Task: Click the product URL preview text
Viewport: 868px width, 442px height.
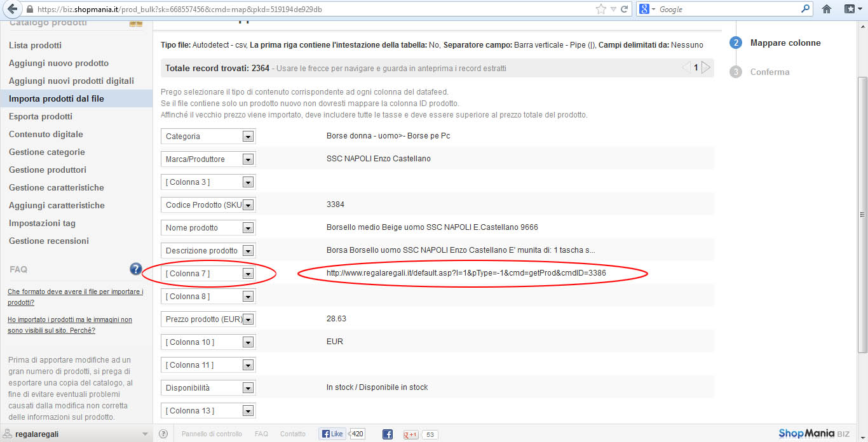Action: [466, 273]
